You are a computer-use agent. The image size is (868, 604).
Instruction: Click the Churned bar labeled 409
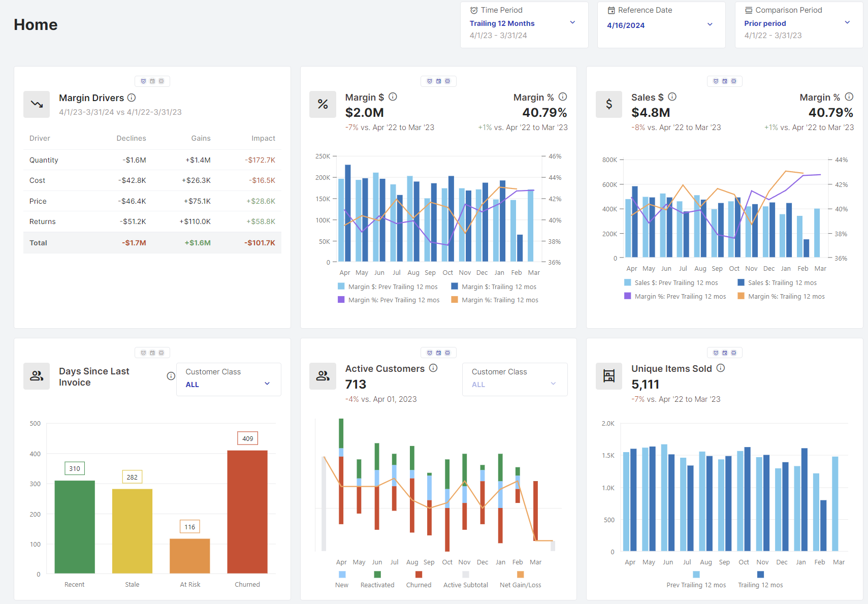247,511
